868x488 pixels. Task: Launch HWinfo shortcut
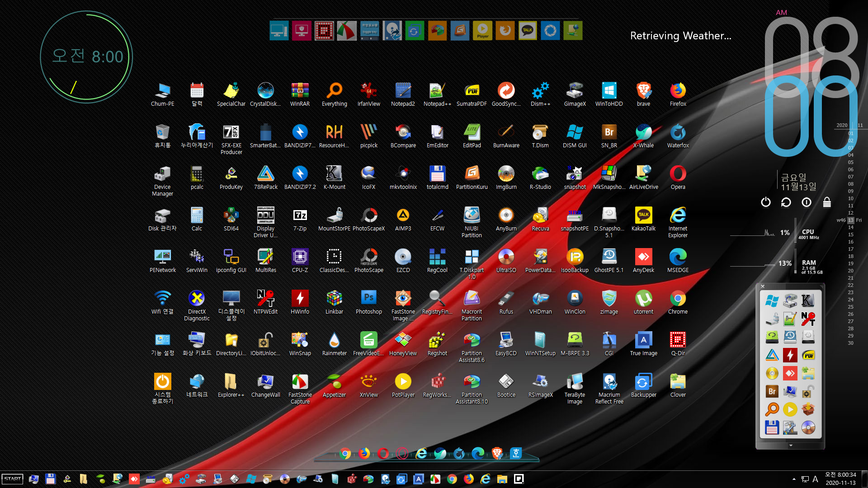pos(300,303)
